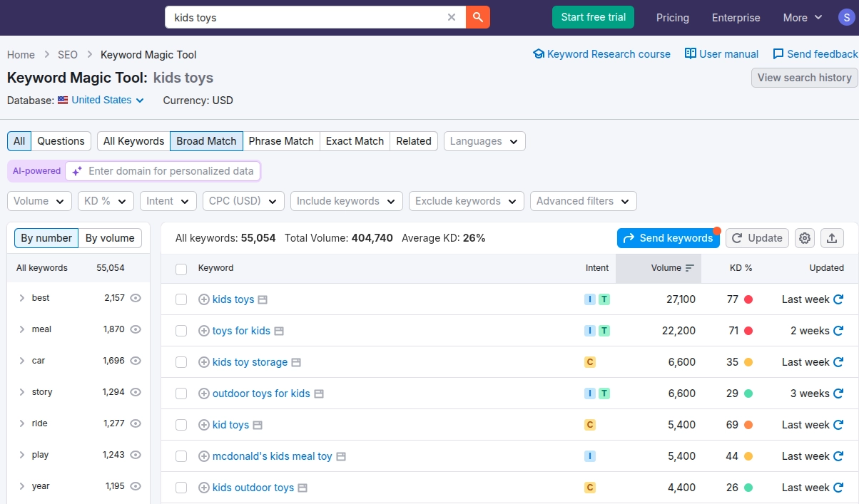Screen dimensions: 859x504
Task: Open the Advanced filters dropdown
Action: pyautogui.click(x=584, y=201)
